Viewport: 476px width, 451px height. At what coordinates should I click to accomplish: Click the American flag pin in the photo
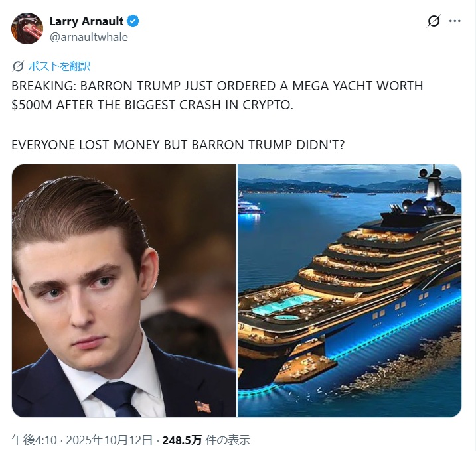pyautogui.click(x=203, y=406)
